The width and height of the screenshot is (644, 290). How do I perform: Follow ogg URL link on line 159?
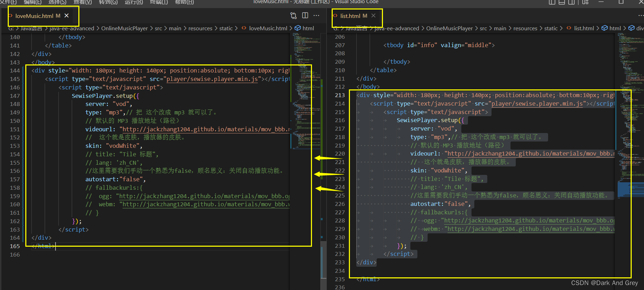pyautogui.click(x=204, y=196)
